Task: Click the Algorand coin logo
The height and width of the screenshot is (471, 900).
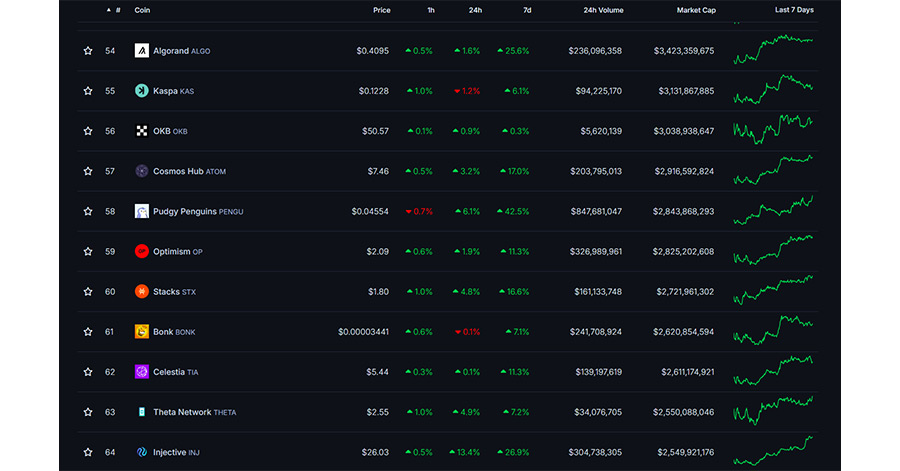Action: [x=142, y=50]
